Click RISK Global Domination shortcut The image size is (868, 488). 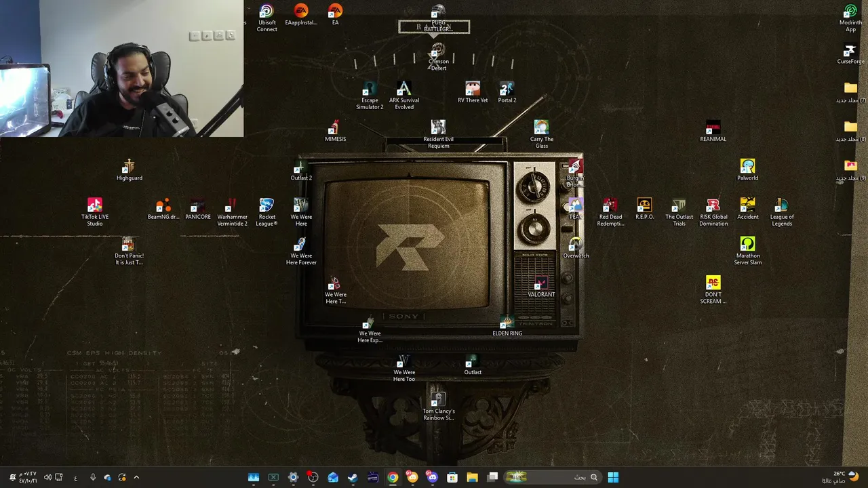(713, 213)
